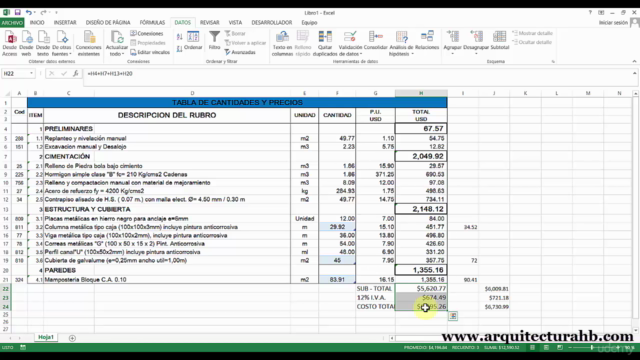Open Excel help question mark
The width and height of the screenshot is (640, 360).
click(590, 13)
